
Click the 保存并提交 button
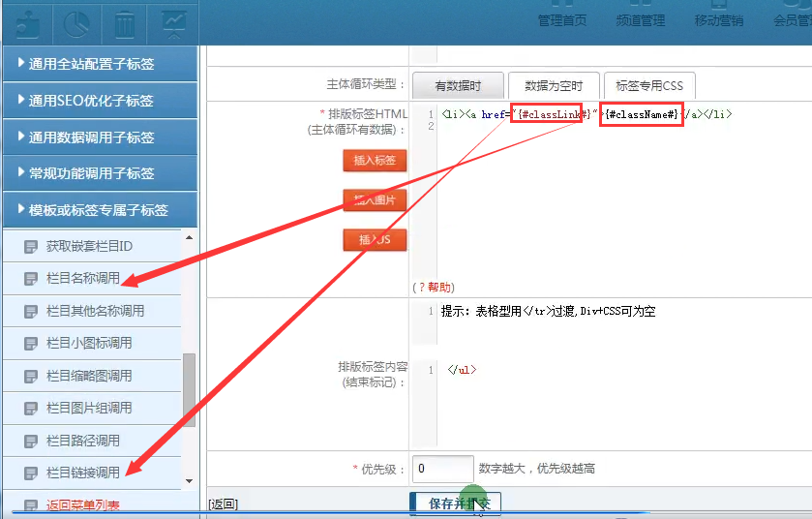[x=459, y=504]
